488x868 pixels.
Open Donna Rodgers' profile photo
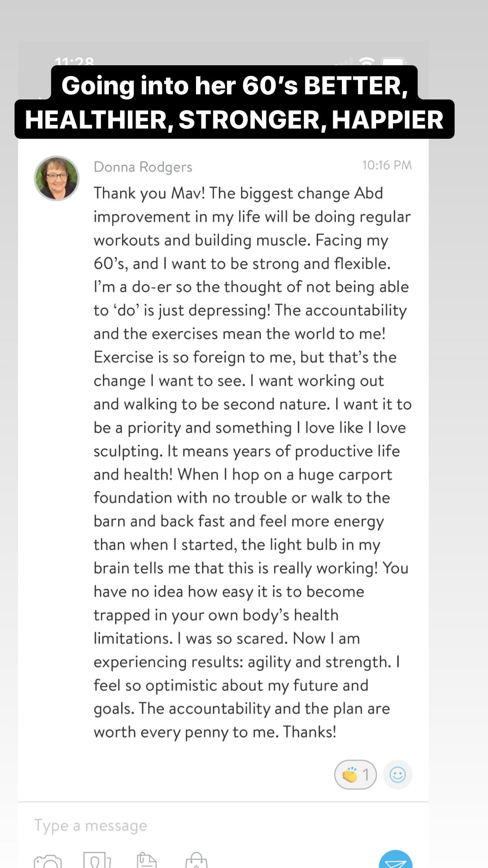pyautogui.click(x=57, y=178)
